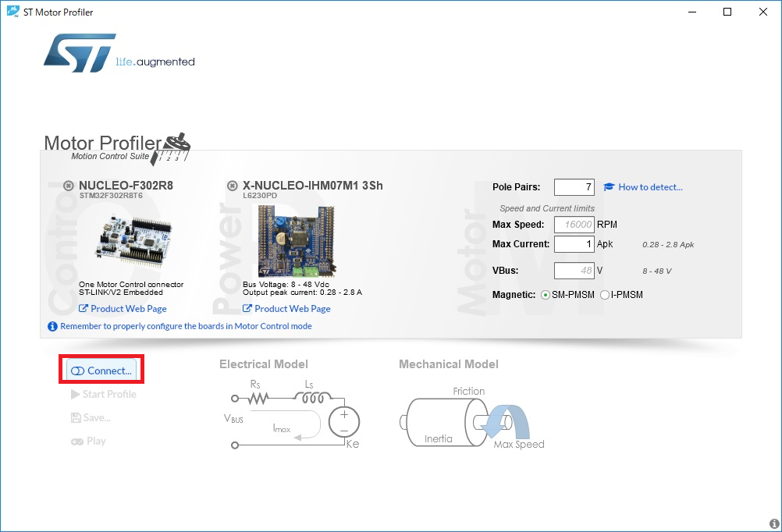Click the VBus voltage field
782x532 pixels.
pyautogui.click(x=574, y=271)
